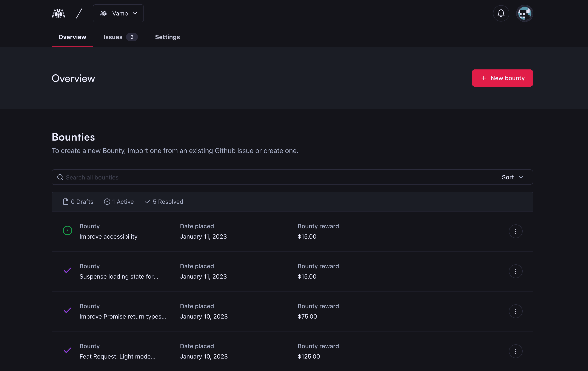Click the three-dot menu on Improve Promise bounty
Screen dimensions: 588x371
click(x=516, y=311)
